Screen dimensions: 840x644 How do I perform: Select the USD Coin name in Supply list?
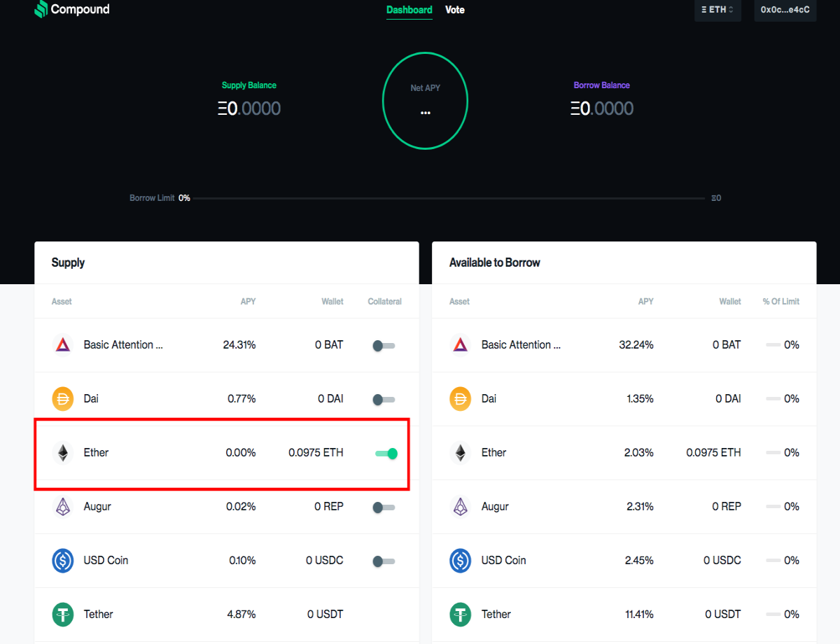click(x=106, y=560)
